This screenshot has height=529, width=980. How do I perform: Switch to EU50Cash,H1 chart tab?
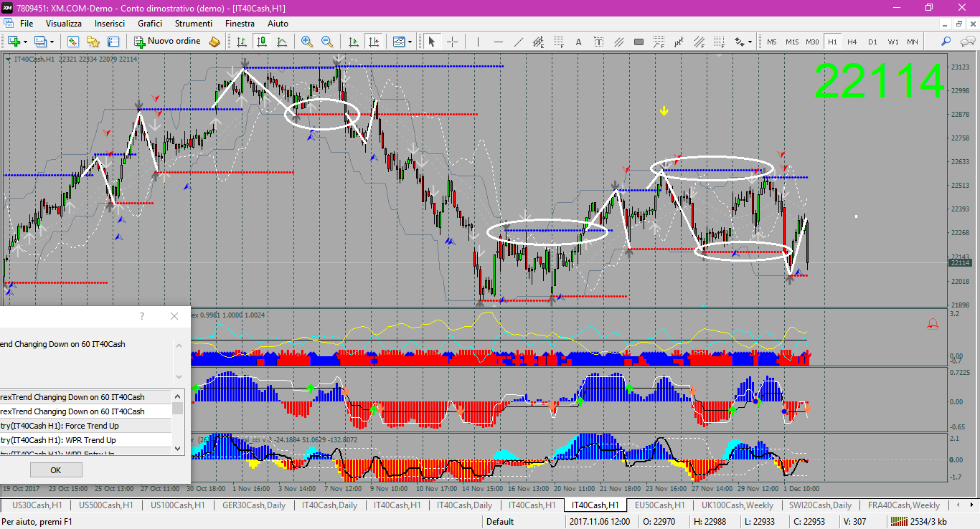tap(660, 505)
